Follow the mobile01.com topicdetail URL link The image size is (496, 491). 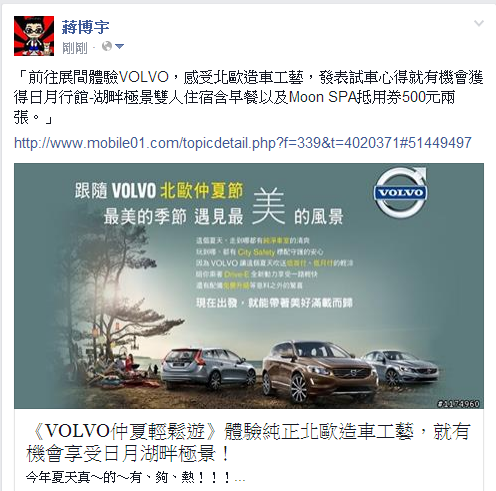pos(243,143)
